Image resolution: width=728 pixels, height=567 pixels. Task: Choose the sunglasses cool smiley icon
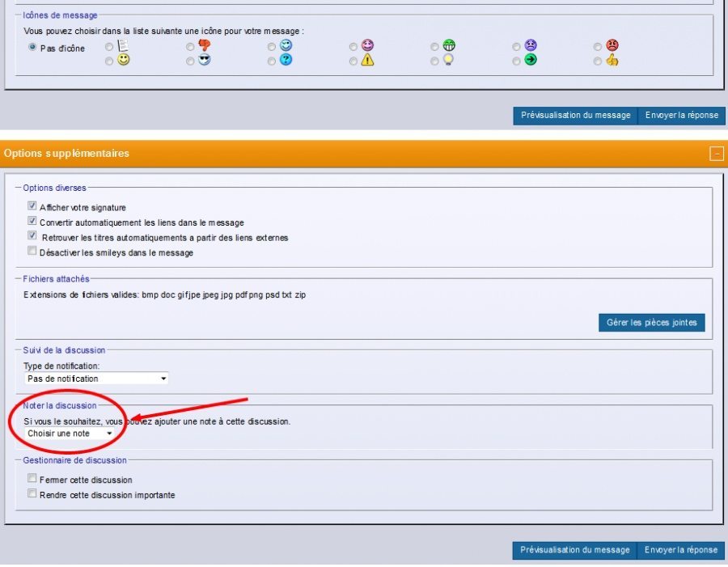click(191, 61)
